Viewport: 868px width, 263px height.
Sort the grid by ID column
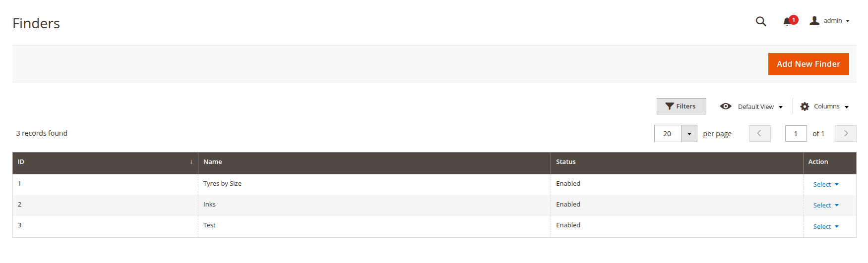click(105, 162)
